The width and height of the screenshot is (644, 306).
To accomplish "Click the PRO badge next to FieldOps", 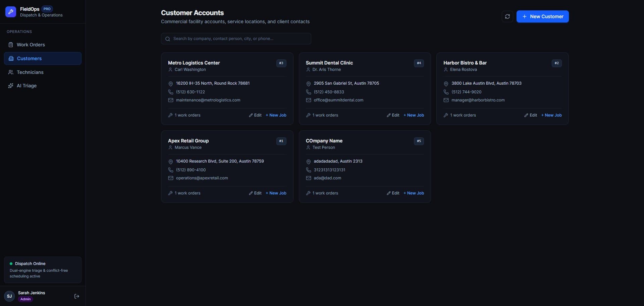I will point(47,9).
